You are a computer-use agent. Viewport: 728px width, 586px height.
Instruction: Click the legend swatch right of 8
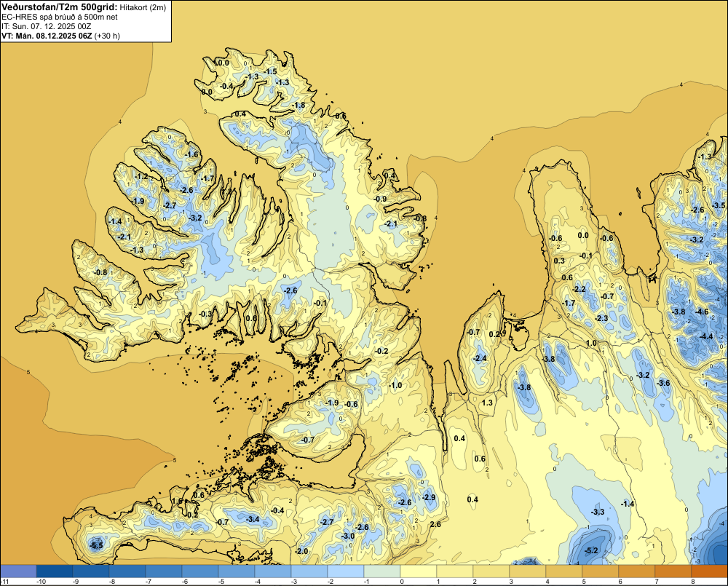[x=709, y=571]
